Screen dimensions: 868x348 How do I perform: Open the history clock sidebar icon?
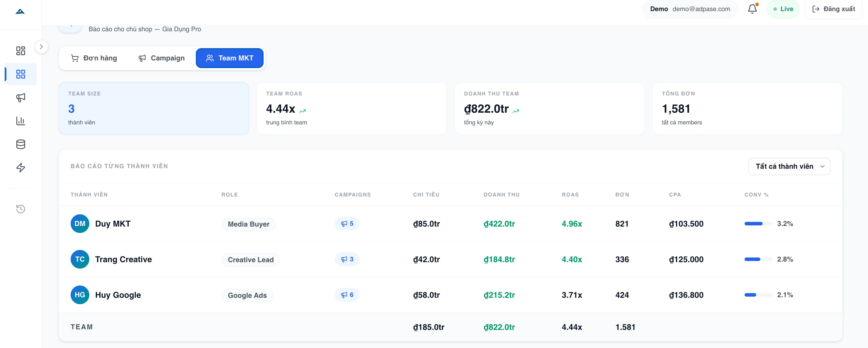coord(20,209)
